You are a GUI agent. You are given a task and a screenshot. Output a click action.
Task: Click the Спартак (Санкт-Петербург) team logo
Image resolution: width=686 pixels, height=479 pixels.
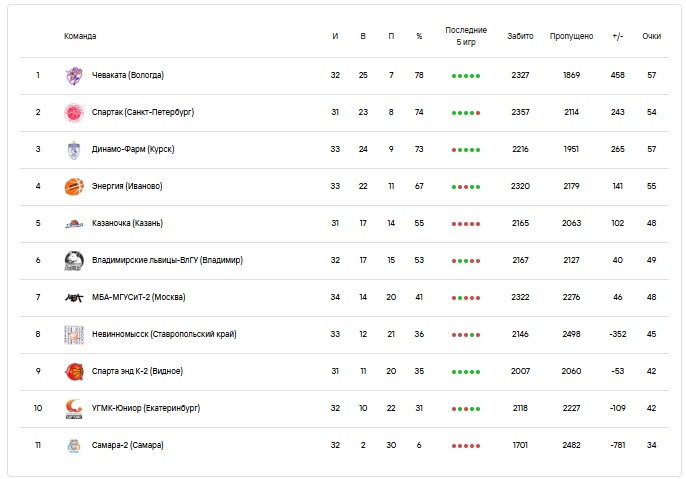[74, 112]
